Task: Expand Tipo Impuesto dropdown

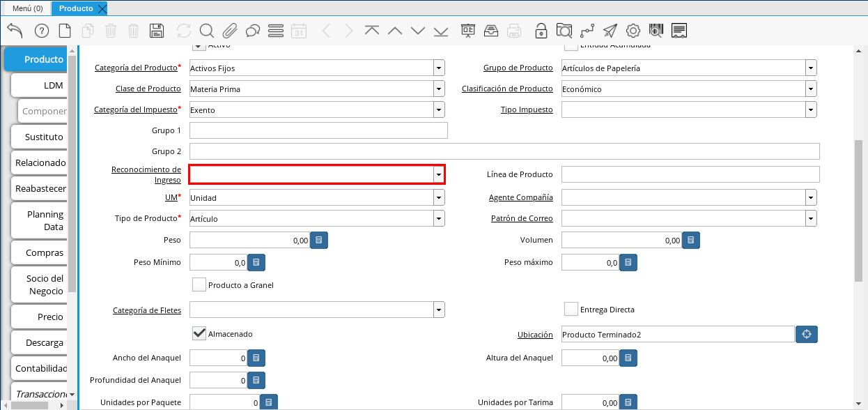Action: click(x=811, y=109)
